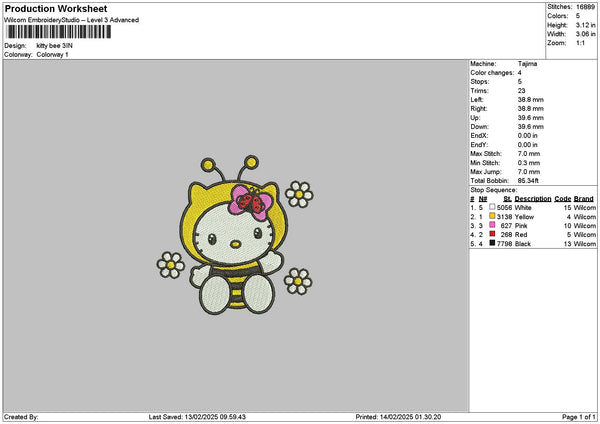Image resolution: width=600 pixels, height=424 pixels.
Task: Click the black thread color swatch
Action: tap(492, 243)
